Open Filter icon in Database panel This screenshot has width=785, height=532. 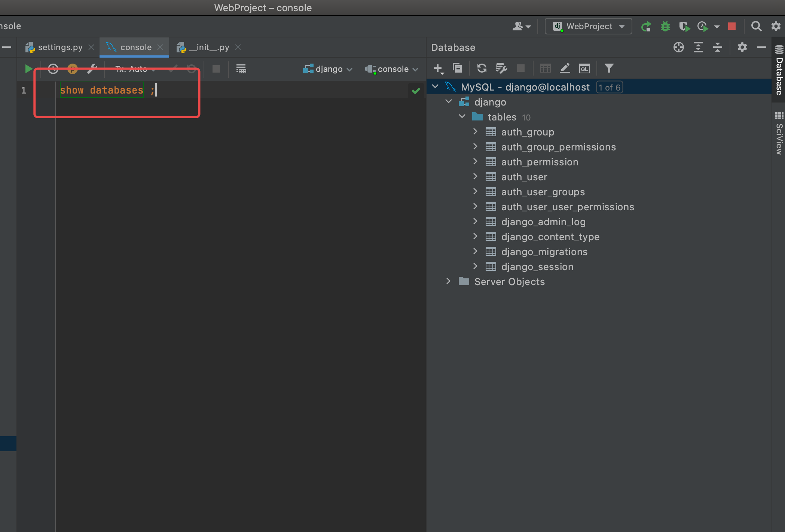(x=609, y=68)
